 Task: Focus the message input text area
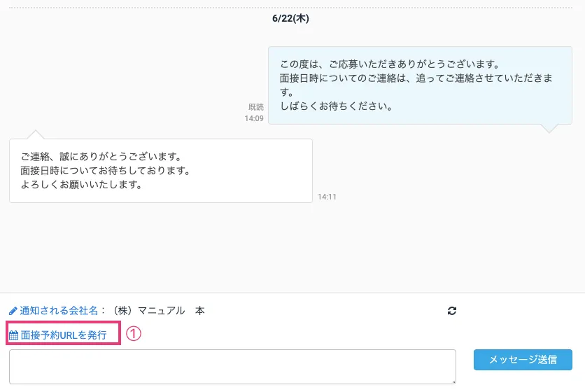(232, 367)
